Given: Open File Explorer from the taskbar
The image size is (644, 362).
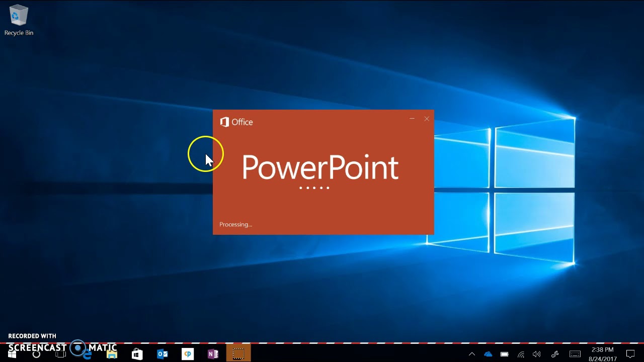Looking at the screenshot, I should [112, 354].
